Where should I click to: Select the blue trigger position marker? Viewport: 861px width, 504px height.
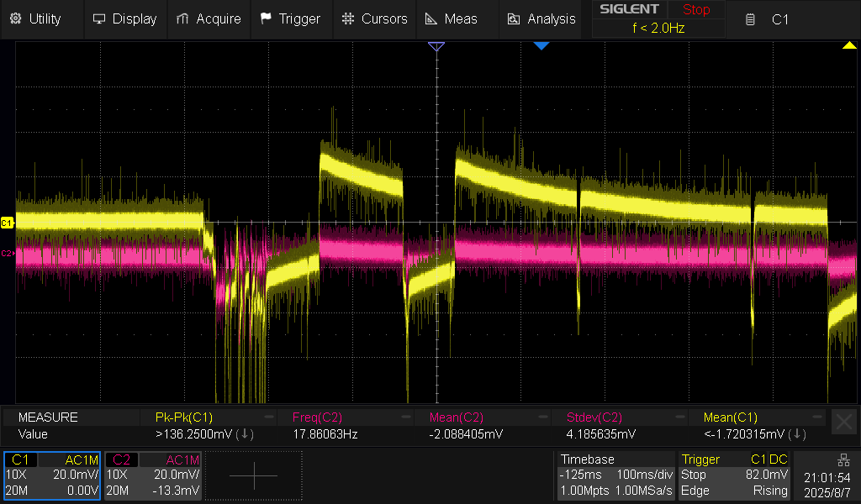(x=541, y=46)
